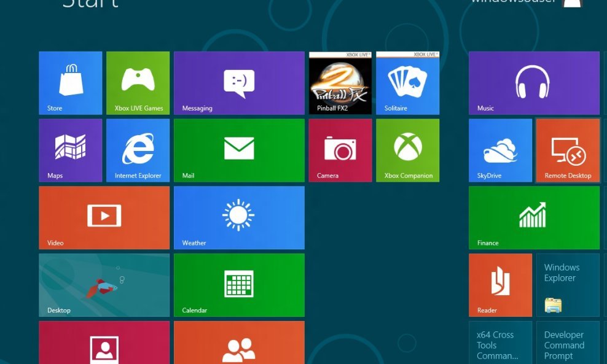The width and height of the screenshot is (607, 364).
Task: Launch Remote Desktop tile
Action: point(568,150)
